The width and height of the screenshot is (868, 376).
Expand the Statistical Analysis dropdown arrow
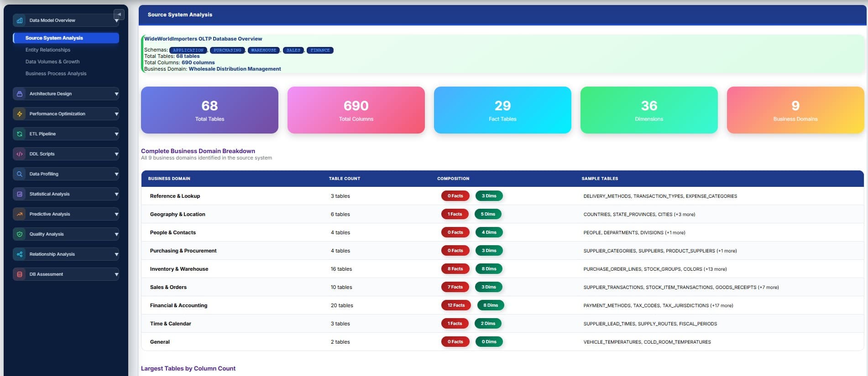116,194
